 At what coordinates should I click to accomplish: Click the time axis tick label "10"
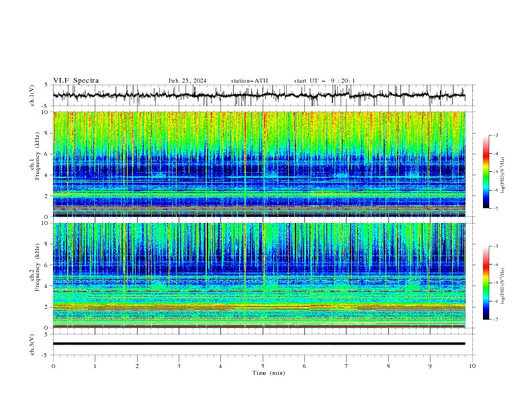coord(472,366)
